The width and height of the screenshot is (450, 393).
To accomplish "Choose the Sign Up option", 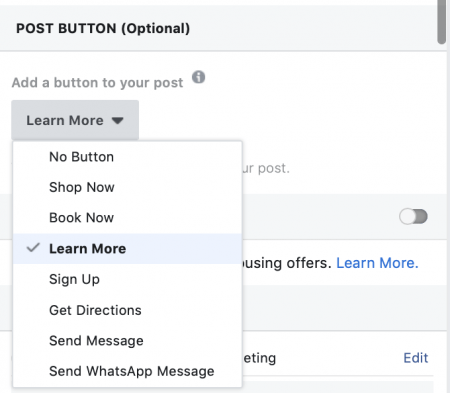I will pyautogui.click(x=127, y=279).
